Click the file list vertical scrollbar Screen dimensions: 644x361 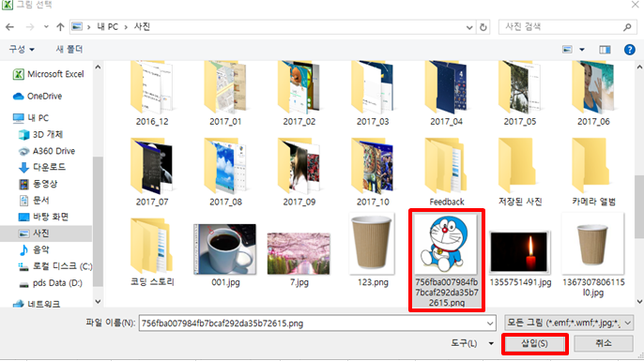[639, 184]
